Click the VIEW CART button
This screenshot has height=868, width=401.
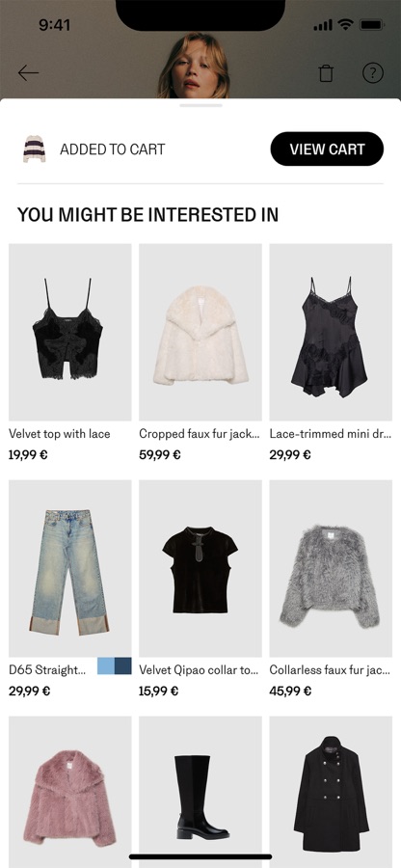click(x=327, y=149)
